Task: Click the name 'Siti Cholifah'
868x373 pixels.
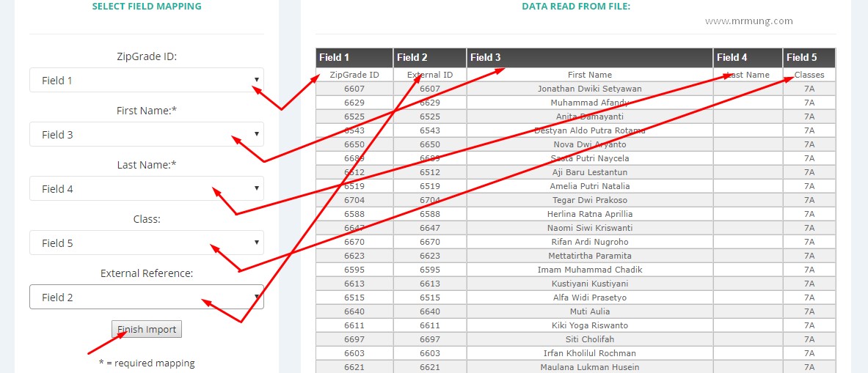Action: click(x=590, y=339)
